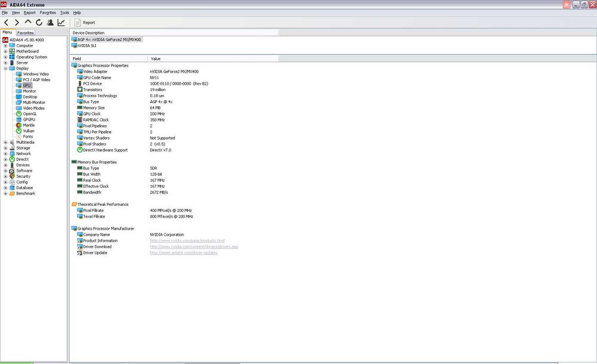Expand the Network tree node
The width and height of the screenshot is (597, 364).
tap(5, 154)
